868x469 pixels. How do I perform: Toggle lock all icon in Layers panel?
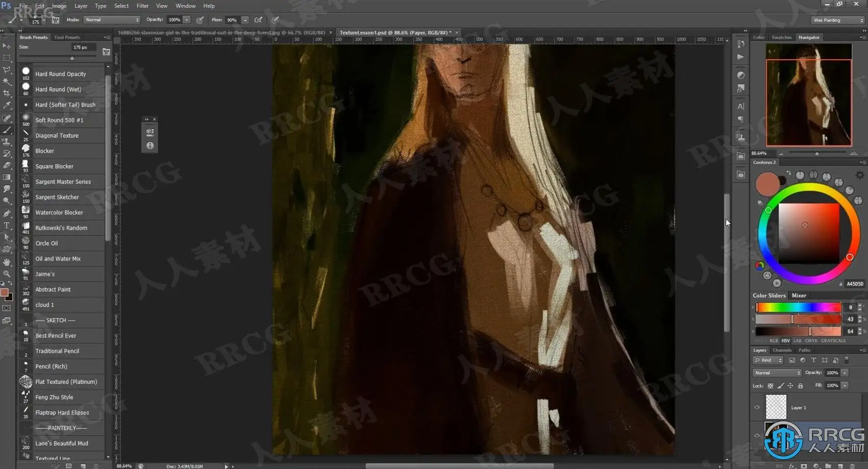pyautogui.click(x=801, y=386)
